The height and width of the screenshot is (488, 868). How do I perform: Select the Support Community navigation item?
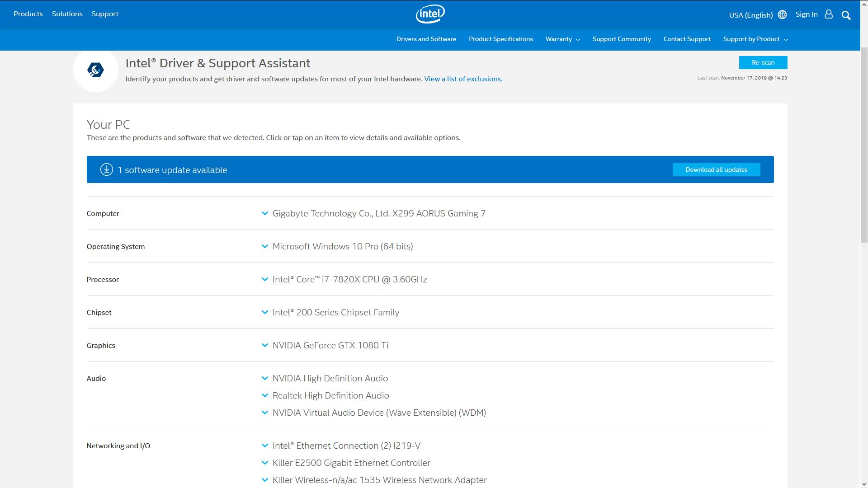pos(622,39)
